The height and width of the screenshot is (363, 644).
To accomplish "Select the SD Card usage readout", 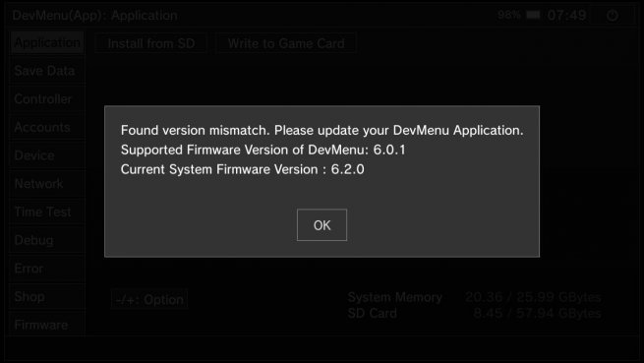I will pos(474,313).
